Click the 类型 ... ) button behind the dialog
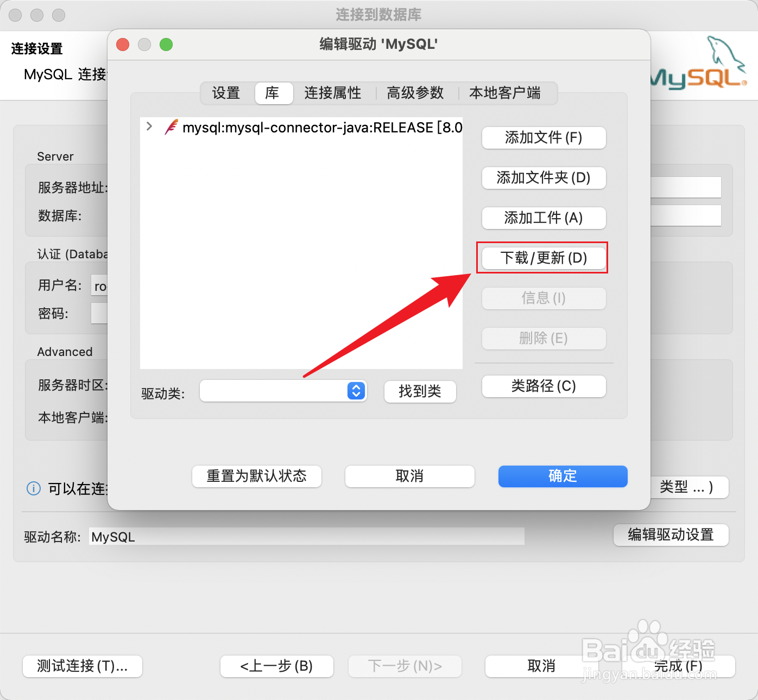 688,487
